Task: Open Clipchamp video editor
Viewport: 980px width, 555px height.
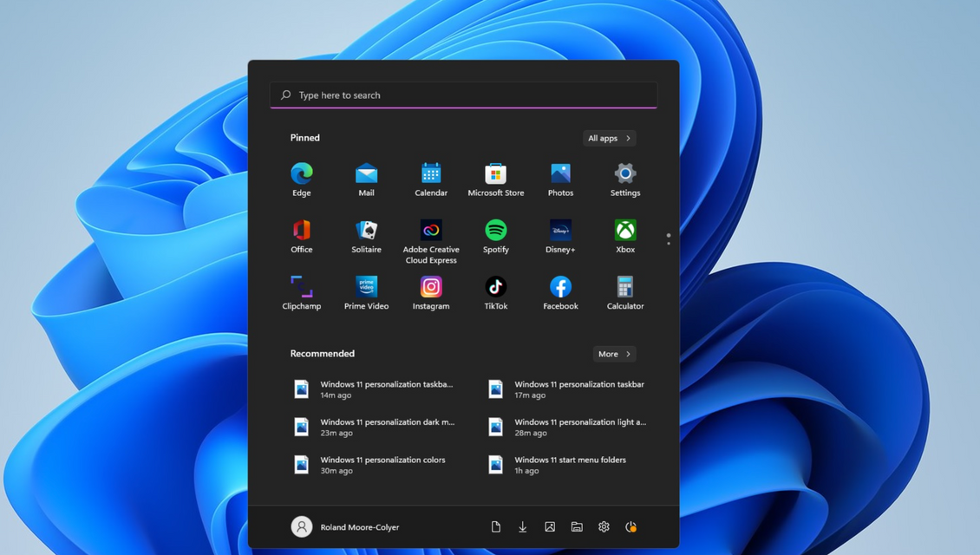Action: (301, 293)
